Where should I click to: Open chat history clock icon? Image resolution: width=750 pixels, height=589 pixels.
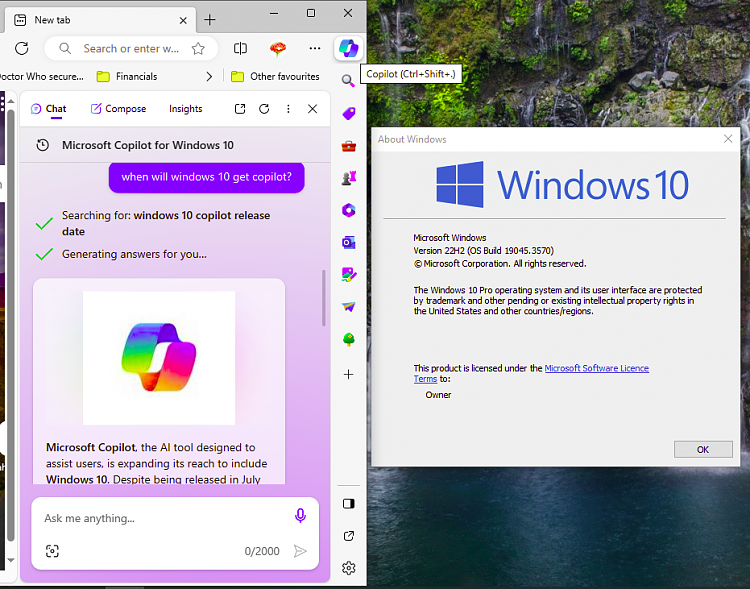(43, 145)
